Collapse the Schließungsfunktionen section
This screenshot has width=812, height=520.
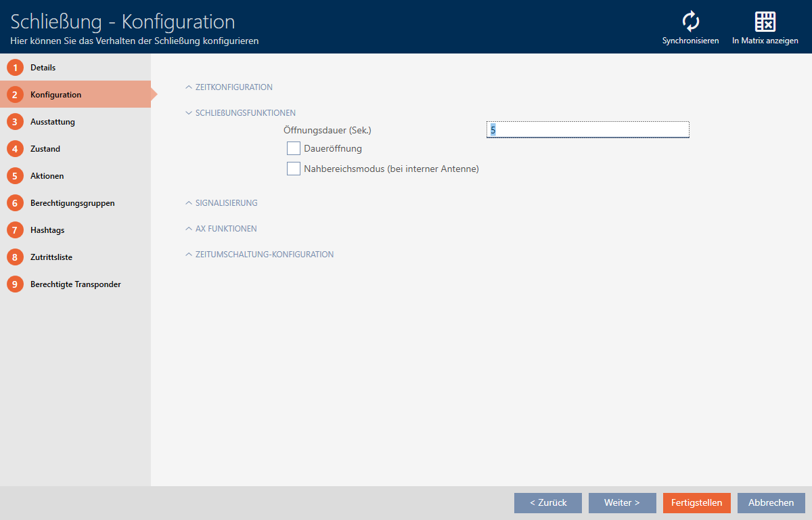pos(245,113)
